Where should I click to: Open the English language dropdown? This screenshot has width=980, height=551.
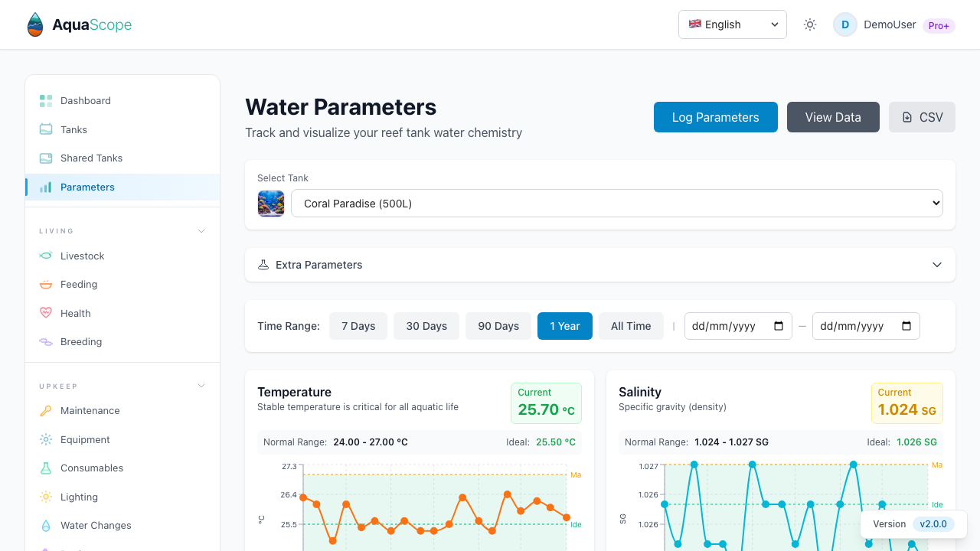[x=732, y=24]
